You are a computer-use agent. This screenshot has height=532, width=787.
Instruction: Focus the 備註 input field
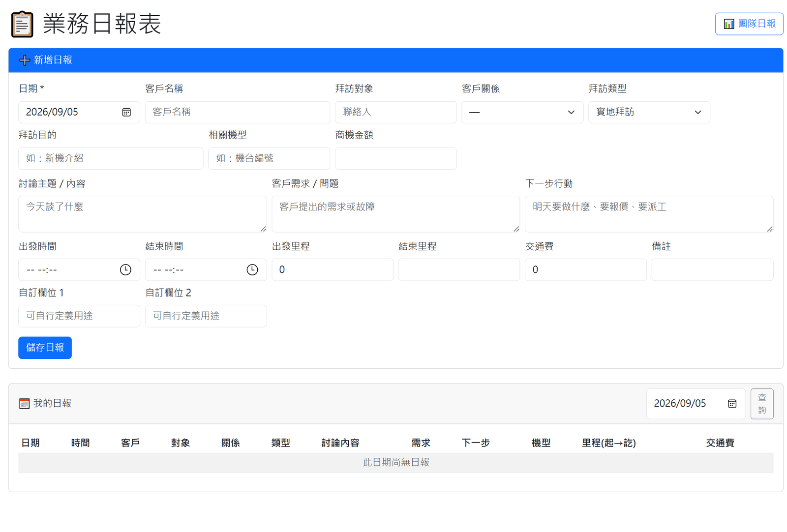[x=712, y=270]
